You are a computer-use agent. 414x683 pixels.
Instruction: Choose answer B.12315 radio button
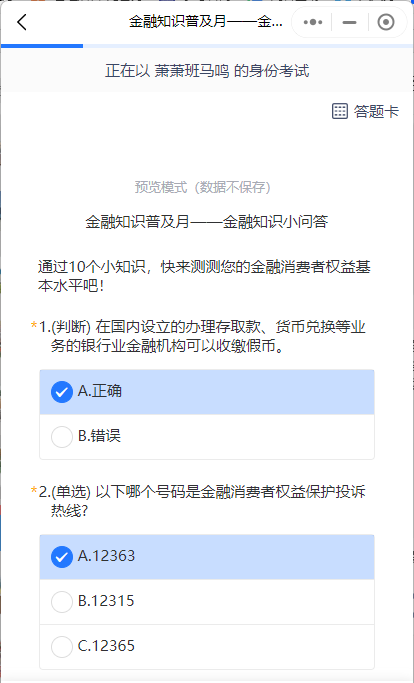click(x=62, y=602)
